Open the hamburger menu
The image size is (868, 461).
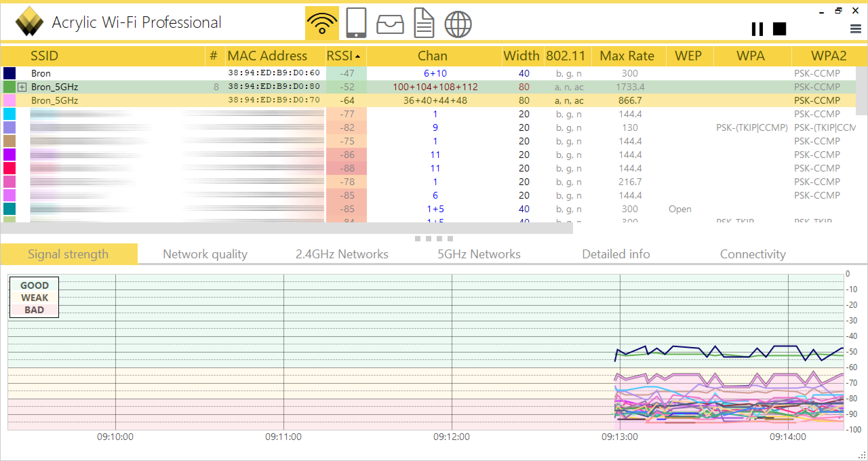855,29
